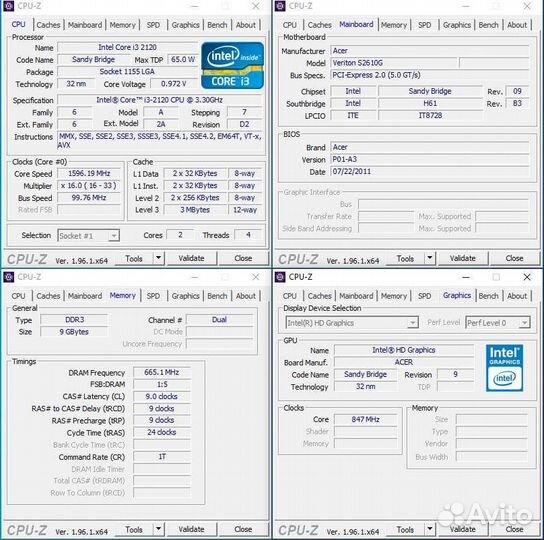
Task: Open Tools dropdown arrow in Graphics window
Action: [430, 529]
